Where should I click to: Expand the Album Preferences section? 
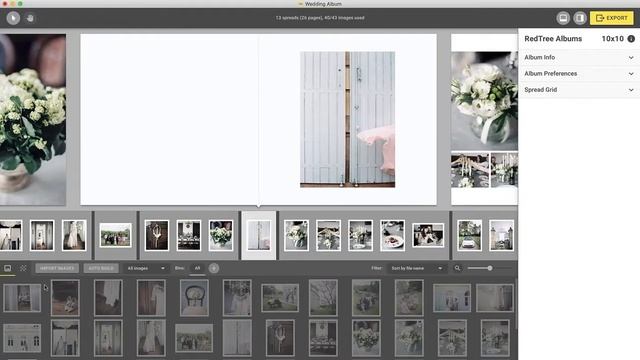click(579, 74)
